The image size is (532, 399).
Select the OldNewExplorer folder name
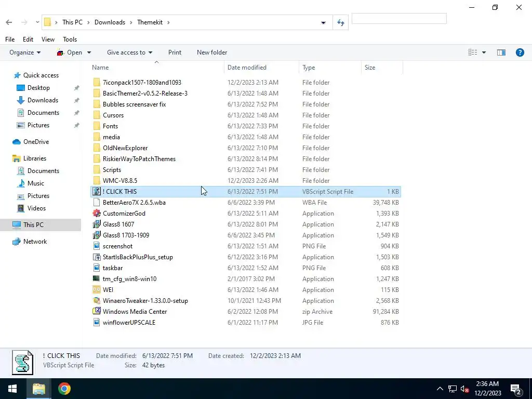[125, 148]
